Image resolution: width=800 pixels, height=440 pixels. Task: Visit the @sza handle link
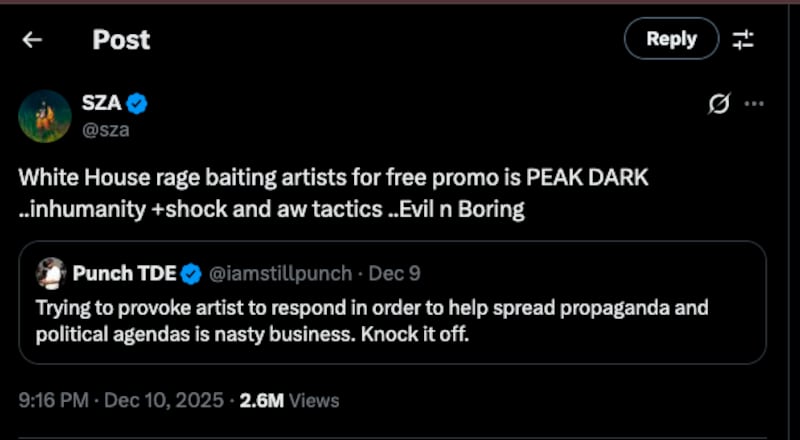105,128
